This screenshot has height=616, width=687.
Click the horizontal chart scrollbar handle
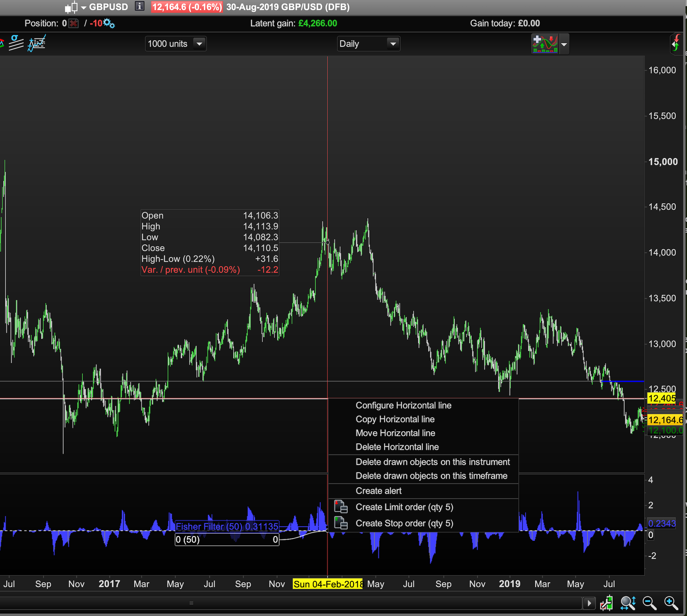coord(191,603)
